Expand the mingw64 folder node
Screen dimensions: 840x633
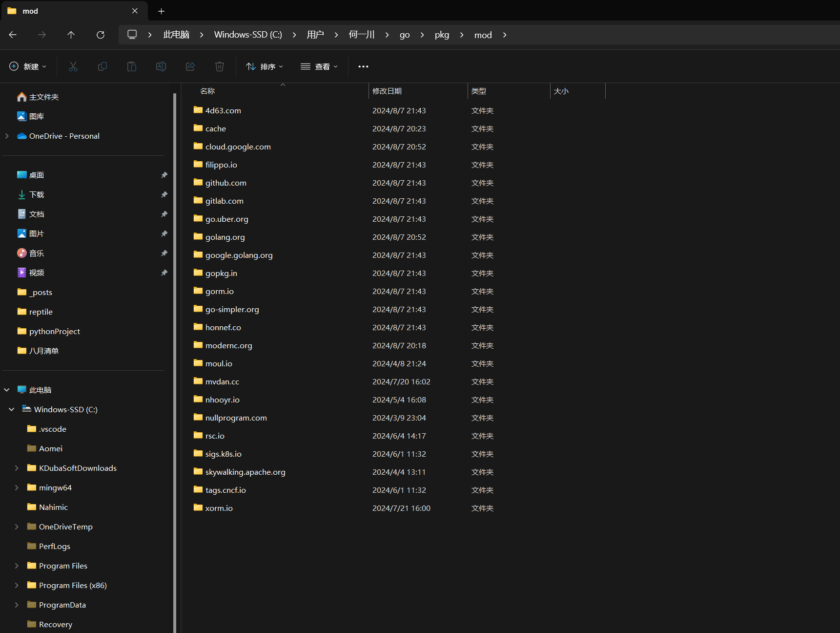[x=17, y=487]
